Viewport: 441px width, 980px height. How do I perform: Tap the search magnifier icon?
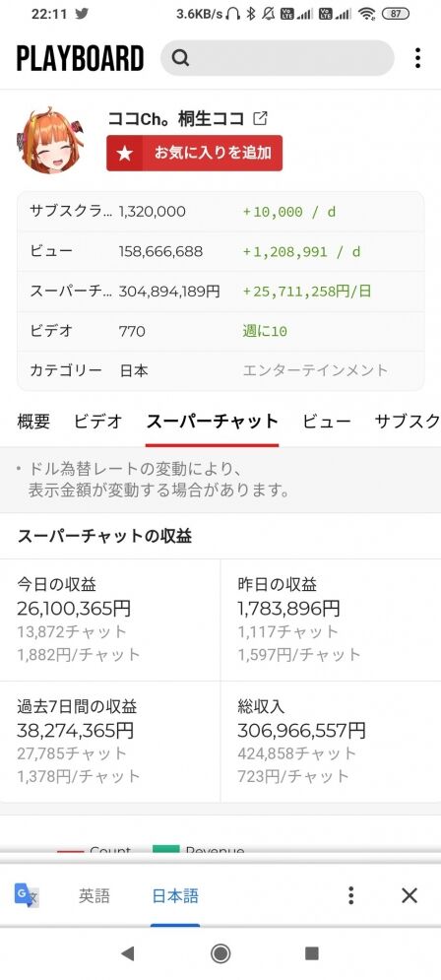coord(180,58)
